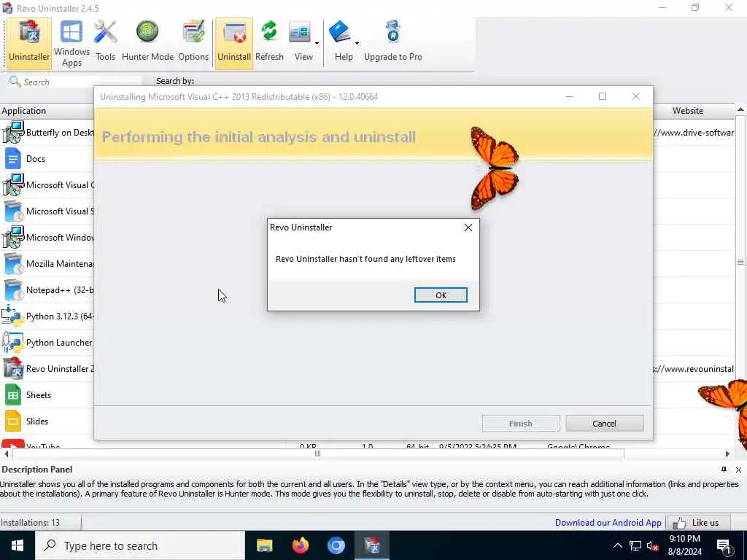The width and height of the screenshot is (747, 560).
Task: Select the Slides application entry
Action: coord(47,421)
